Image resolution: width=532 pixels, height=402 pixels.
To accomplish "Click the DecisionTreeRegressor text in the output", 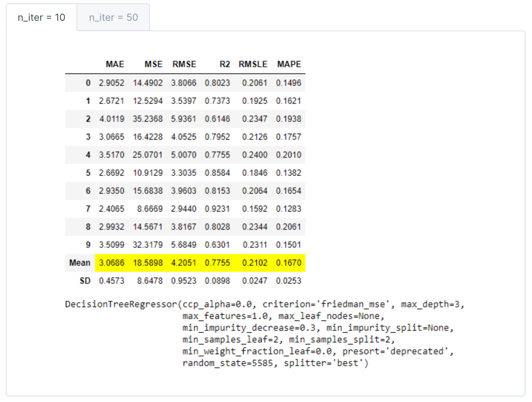I will [121, 304].
